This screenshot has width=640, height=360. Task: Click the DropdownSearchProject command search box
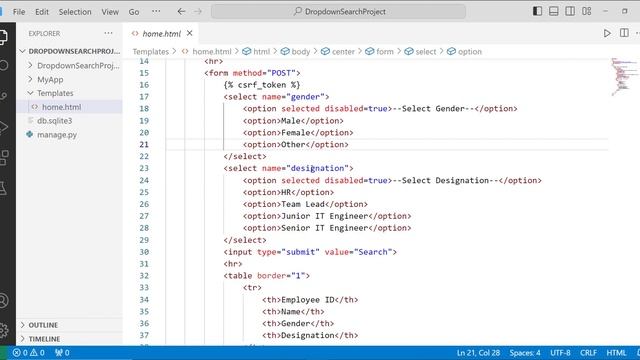point(338,11)
